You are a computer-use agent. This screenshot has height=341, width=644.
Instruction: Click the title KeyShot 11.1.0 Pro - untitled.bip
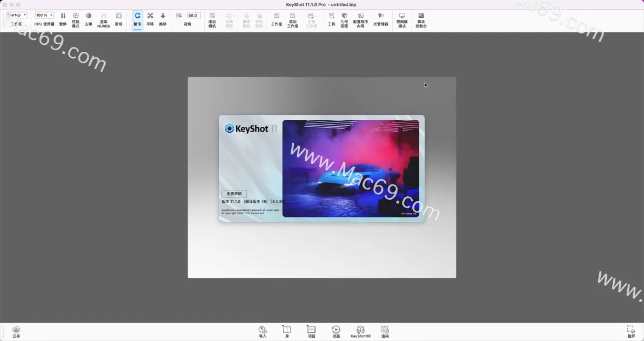[321, 4]
